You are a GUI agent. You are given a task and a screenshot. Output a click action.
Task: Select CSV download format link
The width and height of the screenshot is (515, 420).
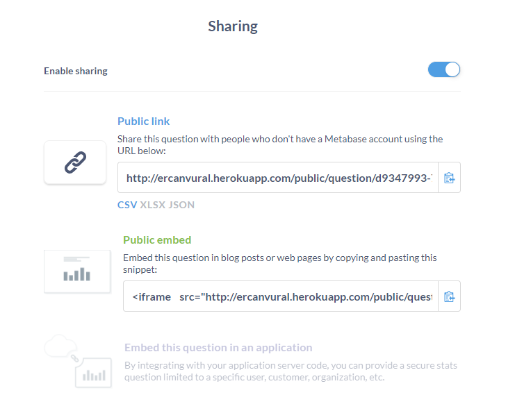(127, 205)
